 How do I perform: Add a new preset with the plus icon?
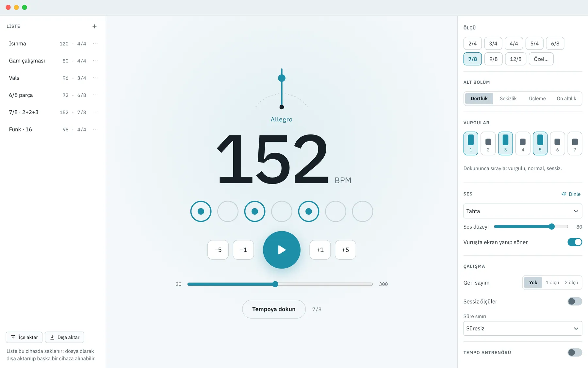coord(94,26)
